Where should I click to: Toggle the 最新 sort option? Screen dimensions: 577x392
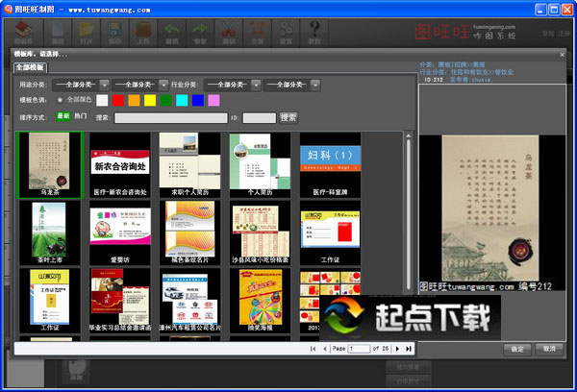[63, 116]
